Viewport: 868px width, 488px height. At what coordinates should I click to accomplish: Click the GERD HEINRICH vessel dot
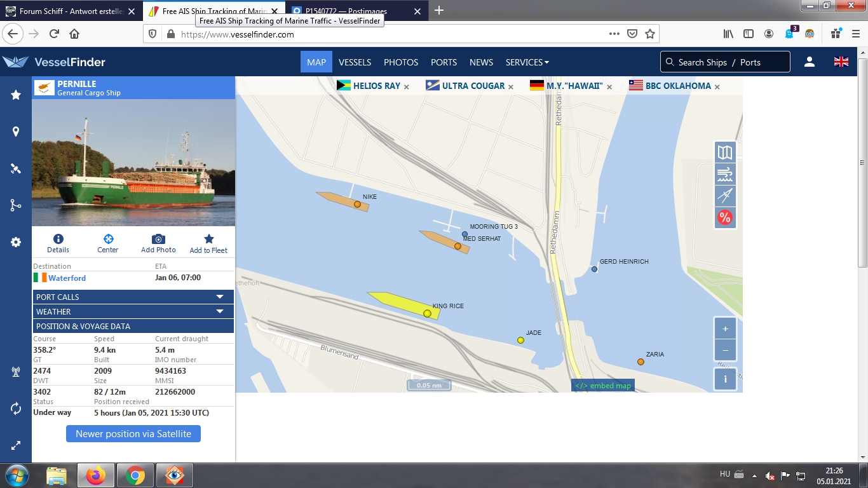[594, 269]
